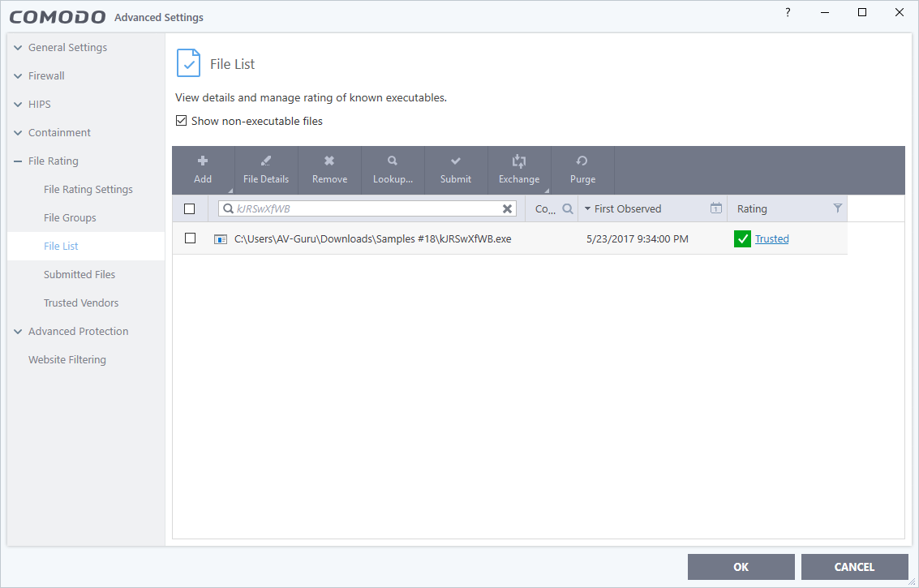The height and width of the screenshot is (588, 919).
Task: Click the Add toolbar button
Action: tap(203, 170)
